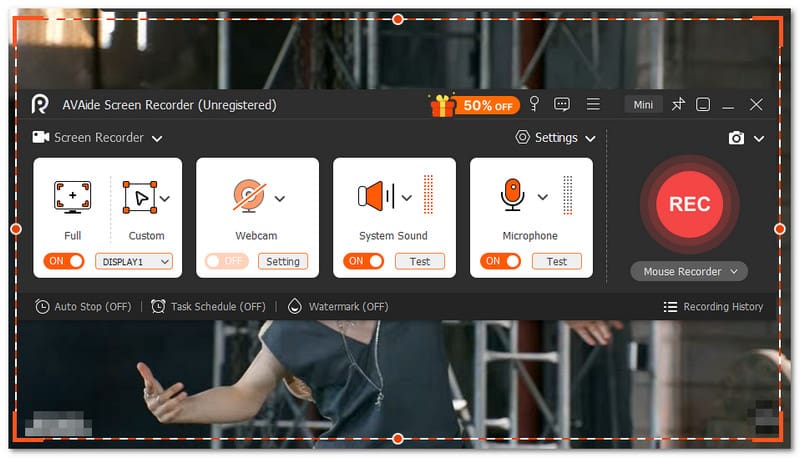Screen dimensions: 800x458
Task: Open Task Schedule (OFF) settings
Action: [x=208, y=307]
